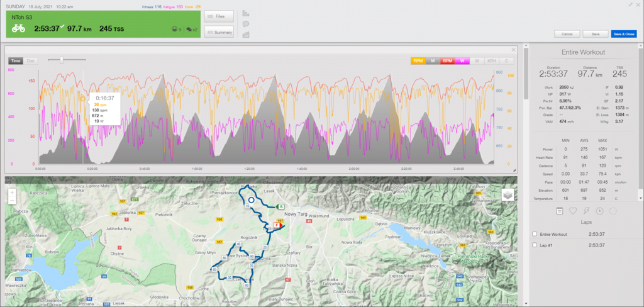Screen dimensions: 644x307
Task: Toggle the orange RPM data series
Action: (x=418, y=61)
